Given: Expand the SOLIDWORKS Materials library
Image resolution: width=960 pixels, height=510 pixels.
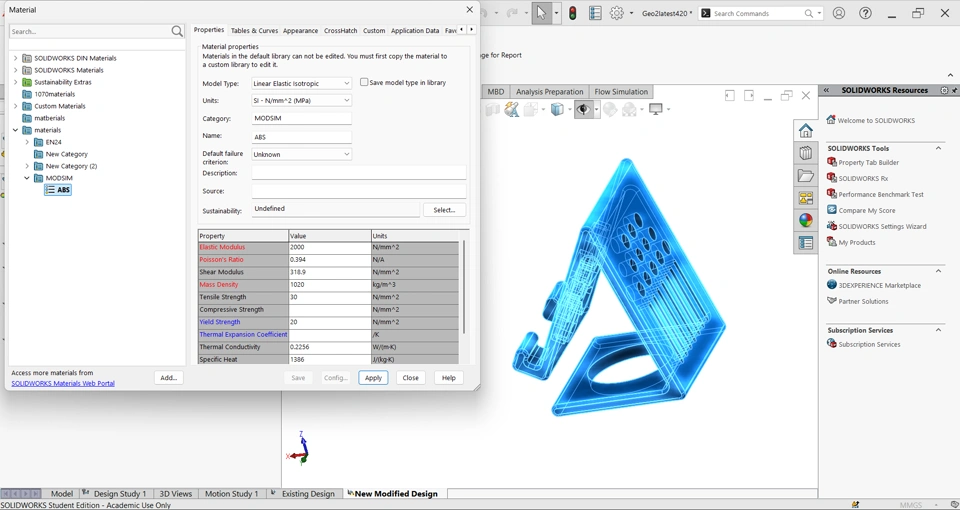Looking at the screenshot, I should coord(16,70).
